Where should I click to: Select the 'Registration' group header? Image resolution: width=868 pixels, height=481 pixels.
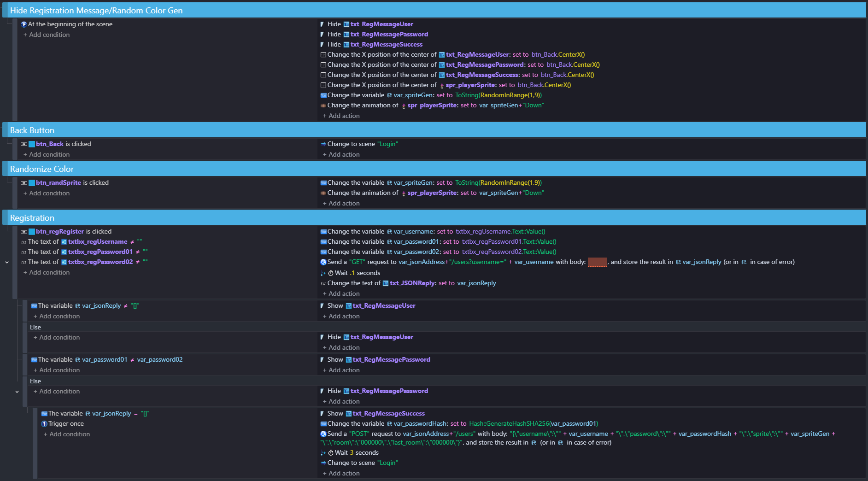(x=436, y=218)
